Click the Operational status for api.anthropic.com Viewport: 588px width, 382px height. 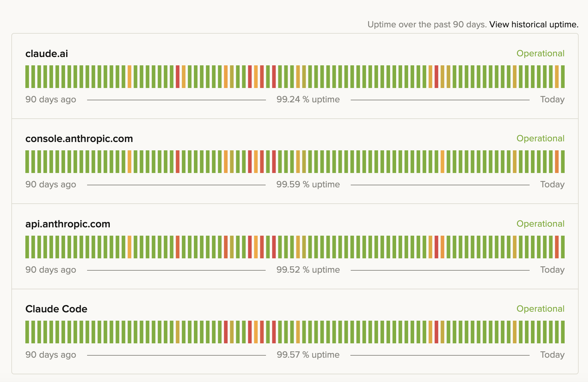[x=540, y=224]
